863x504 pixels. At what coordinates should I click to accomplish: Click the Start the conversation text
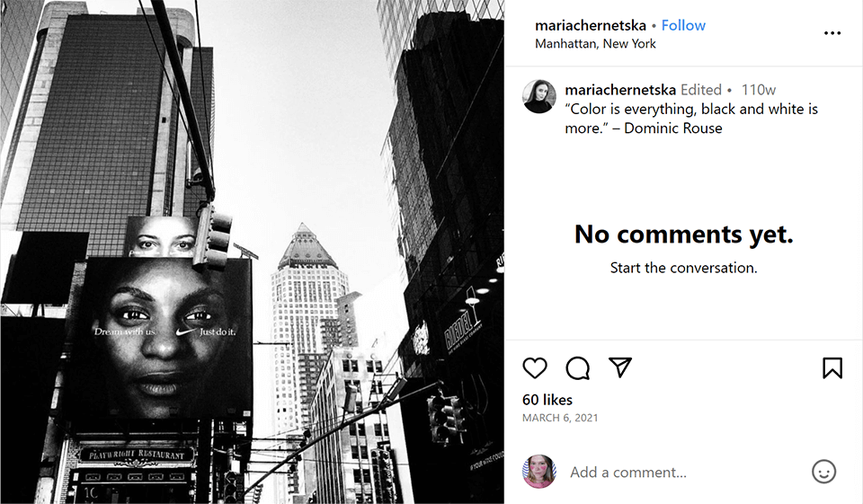[x=683, y=268]
